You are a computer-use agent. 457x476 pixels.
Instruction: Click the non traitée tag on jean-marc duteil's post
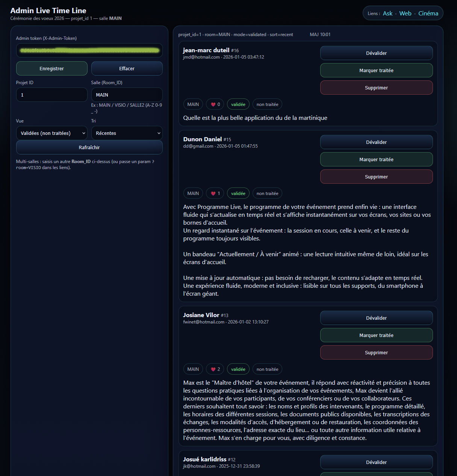(267, 104)
